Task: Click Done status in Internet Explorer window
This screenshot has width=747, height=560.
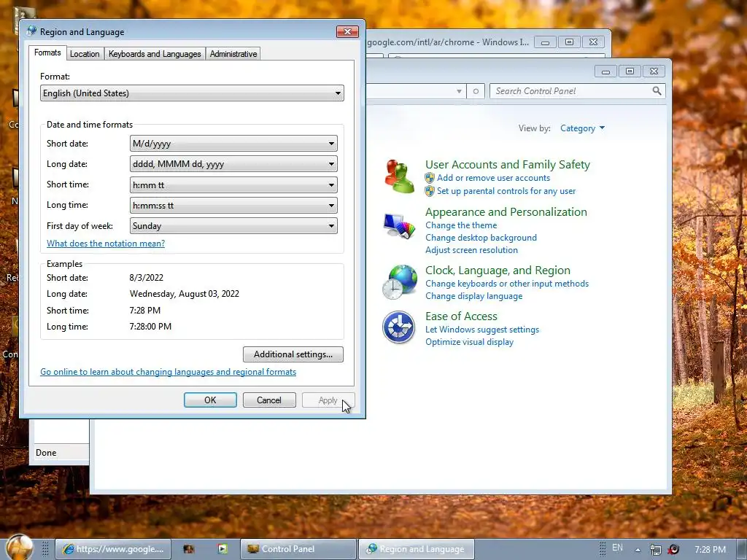Action: pos(46,452)
